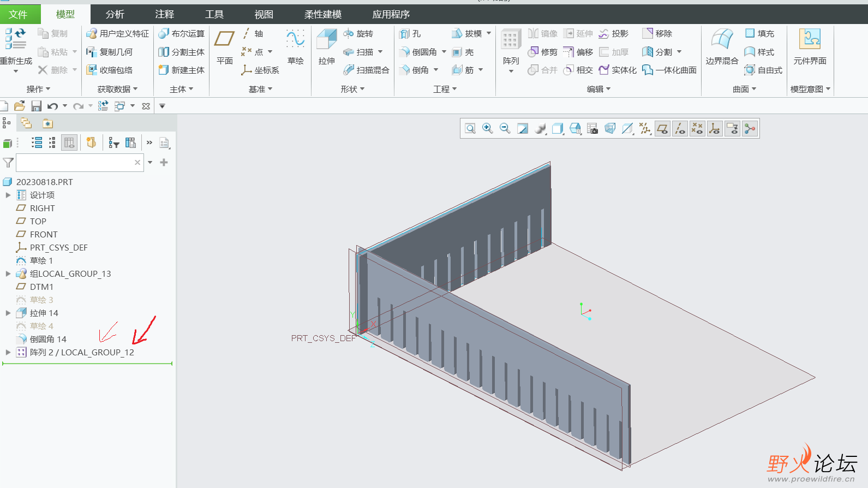Switch to the 注释 ribbon tab
The height and width of the screenshot is (488, 868).
click(164, 14)
